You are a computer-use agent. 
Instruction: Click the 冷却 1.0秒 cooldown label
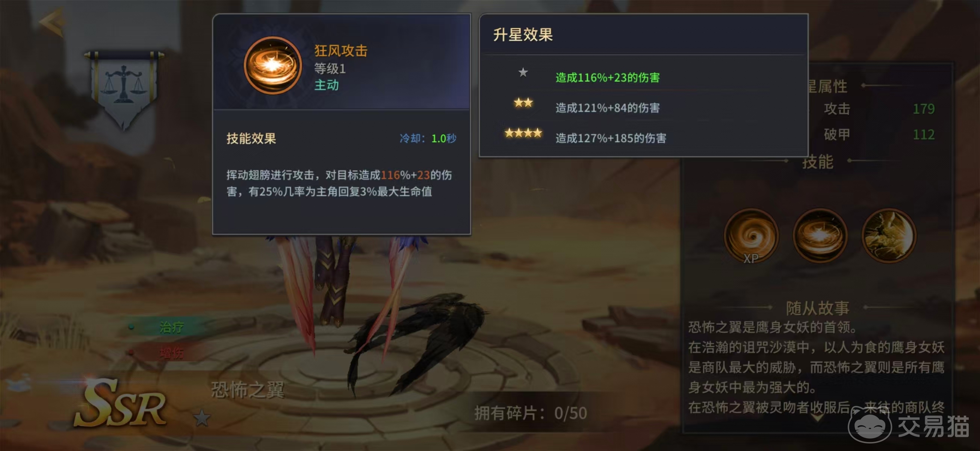428,138
